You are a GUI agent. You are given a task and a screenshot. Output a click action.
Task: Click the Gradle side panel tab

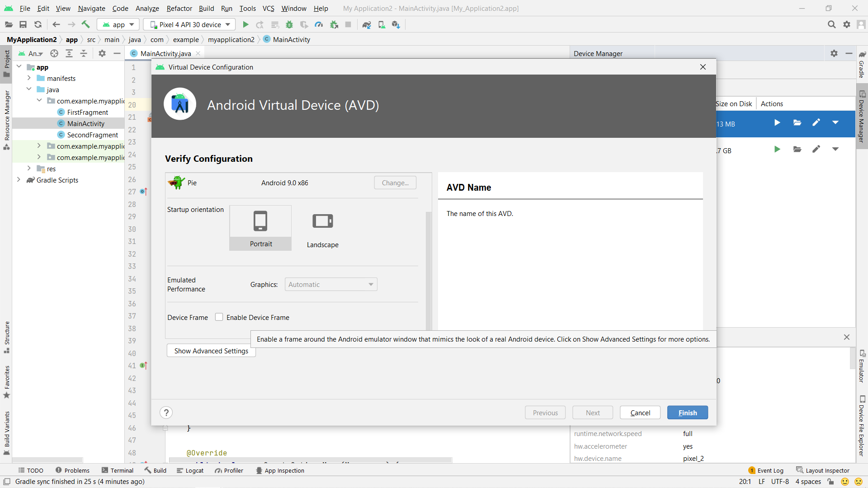[x=862, y=64]
